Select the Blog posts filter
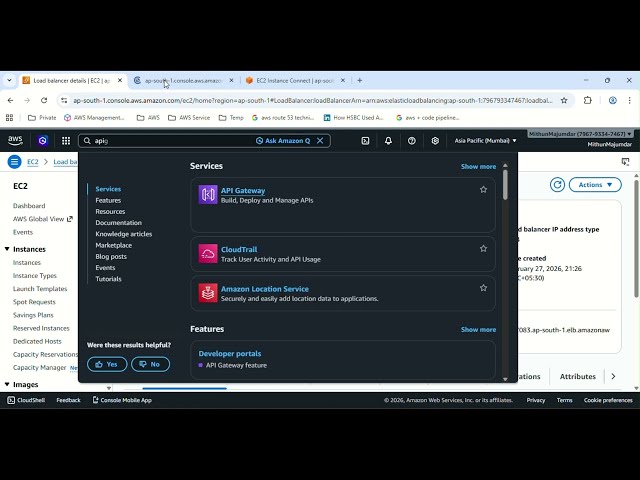 pyautogui.click(x=111, y=256)
